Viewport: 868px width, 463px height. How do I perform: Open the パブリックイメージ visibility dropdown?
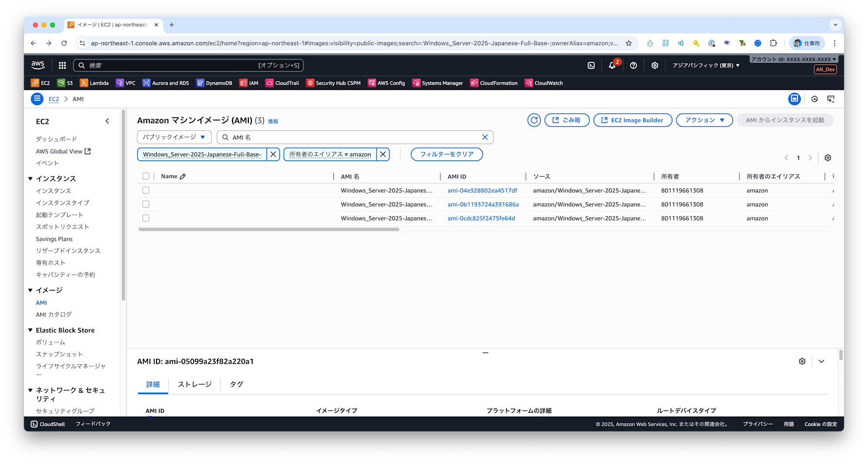point(174,137)
